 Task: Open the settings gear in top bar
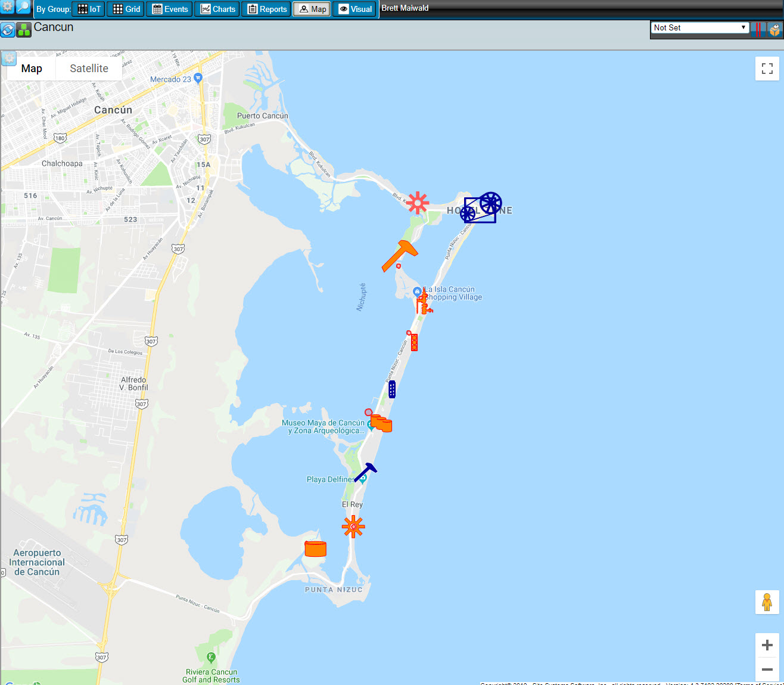point(7,7)
